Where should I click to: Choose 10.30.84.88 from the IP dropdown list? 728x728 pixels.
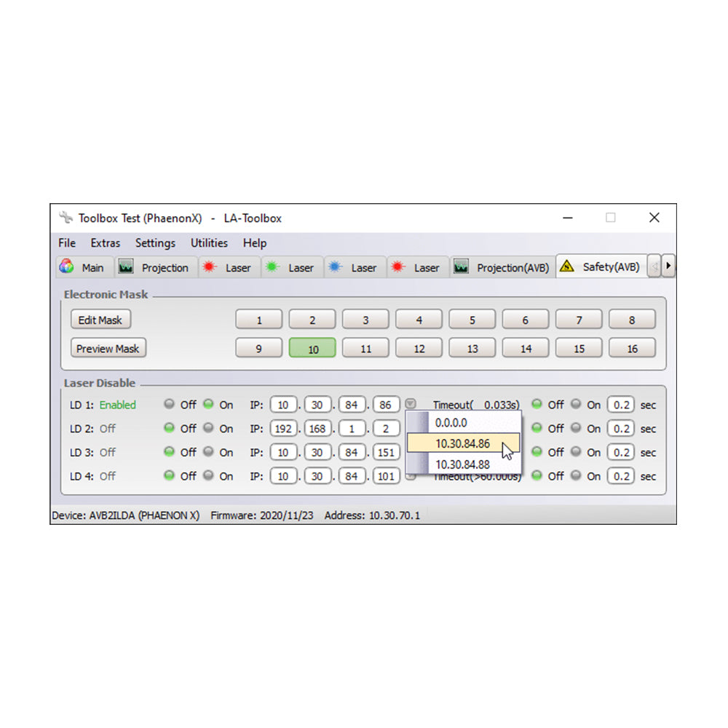[463, 464]
